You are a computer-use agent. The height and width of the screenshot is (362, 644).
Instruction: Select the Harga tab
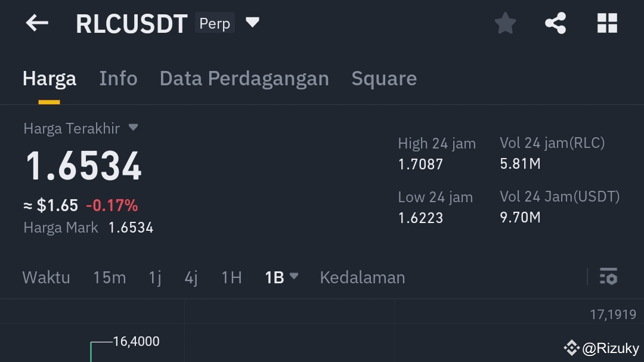49,79
